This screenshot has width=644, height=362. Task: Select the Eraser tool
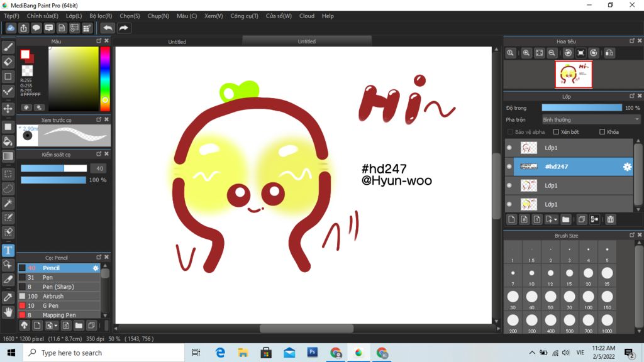pyautogui.click(x=8, y=62)
